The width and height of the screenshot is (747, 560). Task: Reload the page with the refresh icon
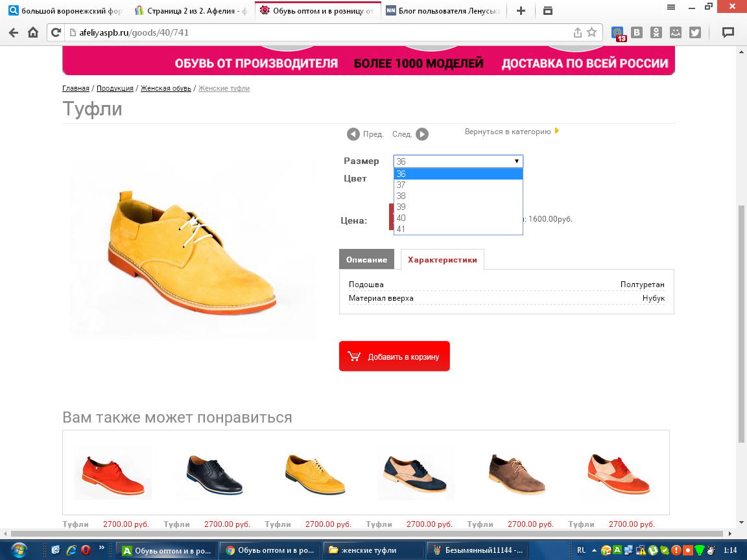tap(56, 32)
